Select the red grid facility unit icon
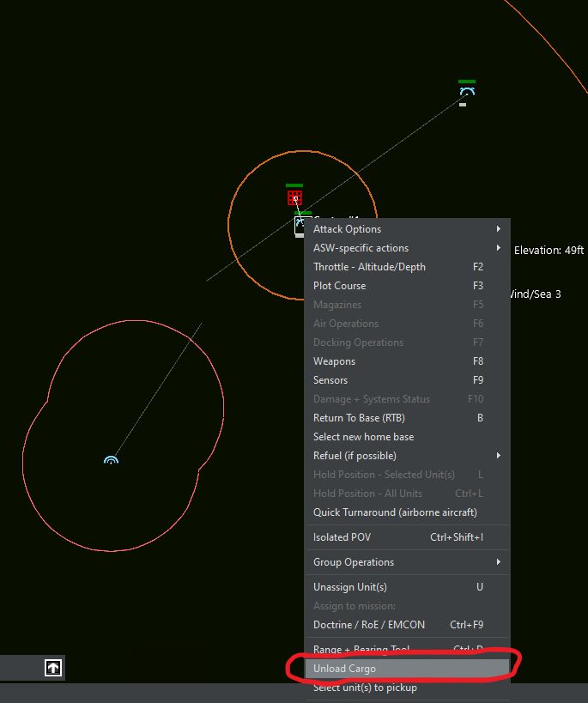 pos(294,197)
